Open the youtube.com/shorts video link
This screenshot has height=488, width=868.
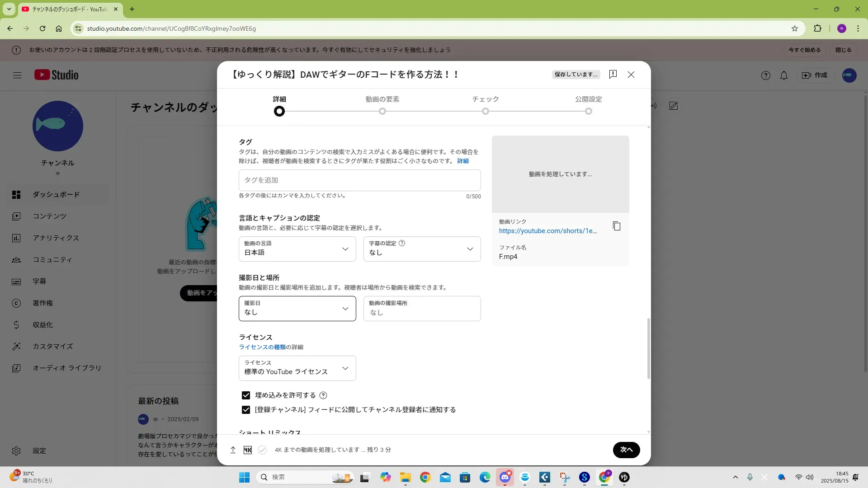(x=547, y=231)
